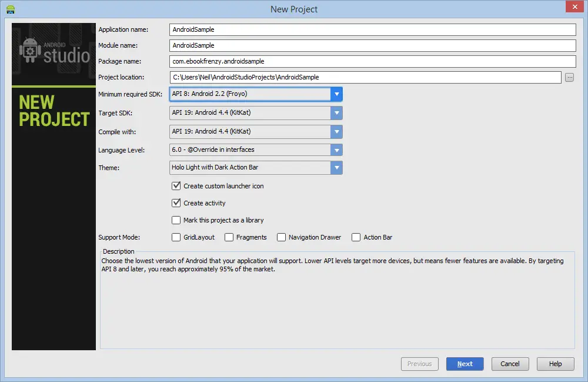Expand the Language Level combo box

pos(336,150)
